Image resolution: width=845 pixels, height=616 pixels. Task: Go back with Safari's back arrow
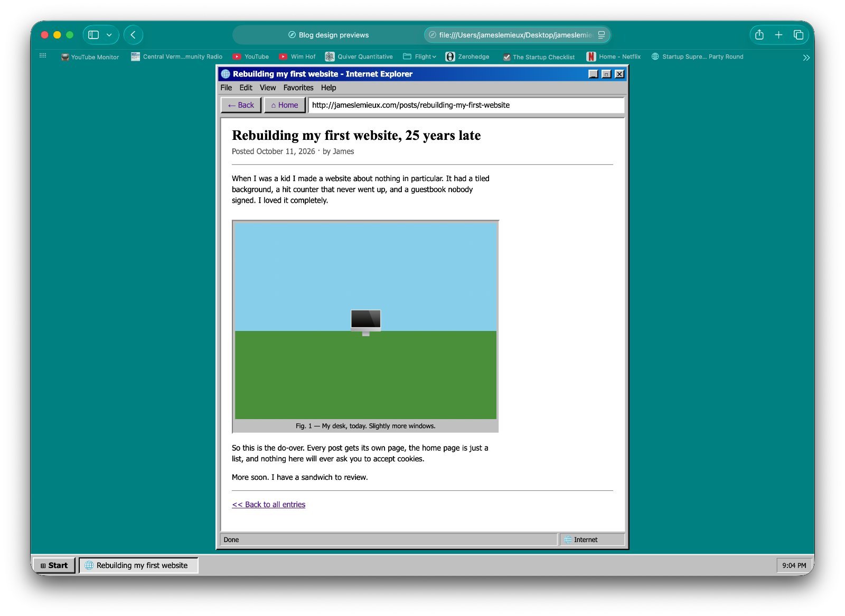tap(133, 35)
